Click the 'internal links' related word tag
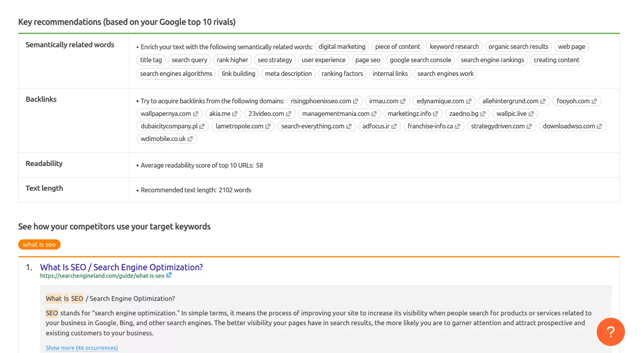Screen dimensions: 644x353 [390, 74]
